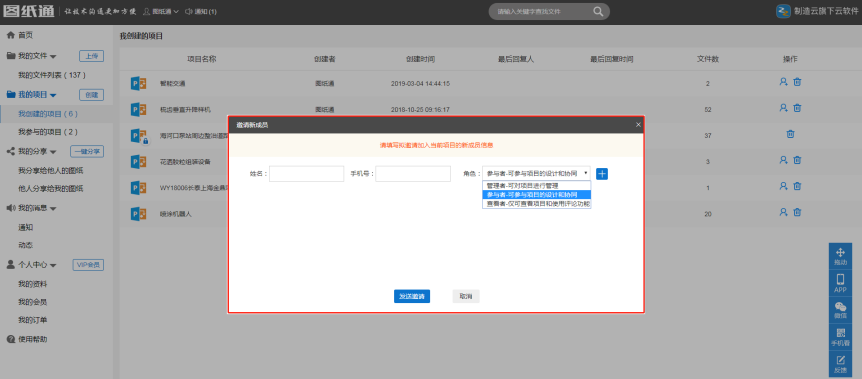
Task: Collapse the 我的文件 section arrow
Action: 53,57
